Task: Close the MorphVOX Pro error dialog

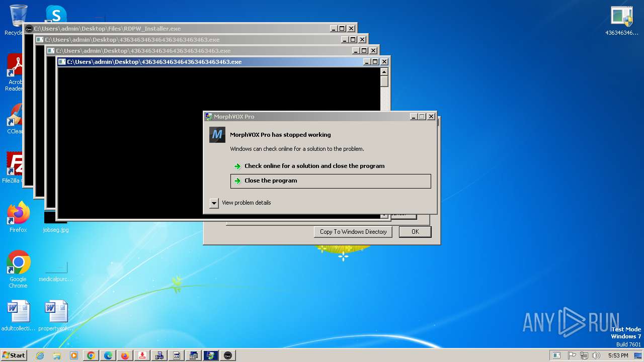Action: click(431, 117)
